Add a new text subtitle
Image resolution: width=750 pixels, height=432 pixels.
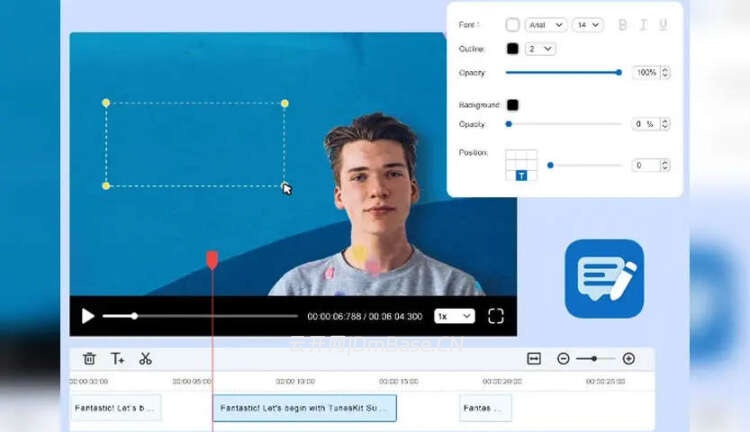click(117, 358)
